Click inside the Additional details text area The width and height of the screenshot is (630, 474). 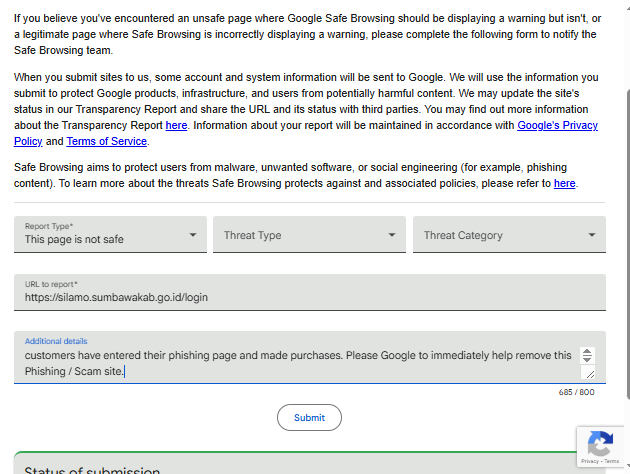(300, 362)
